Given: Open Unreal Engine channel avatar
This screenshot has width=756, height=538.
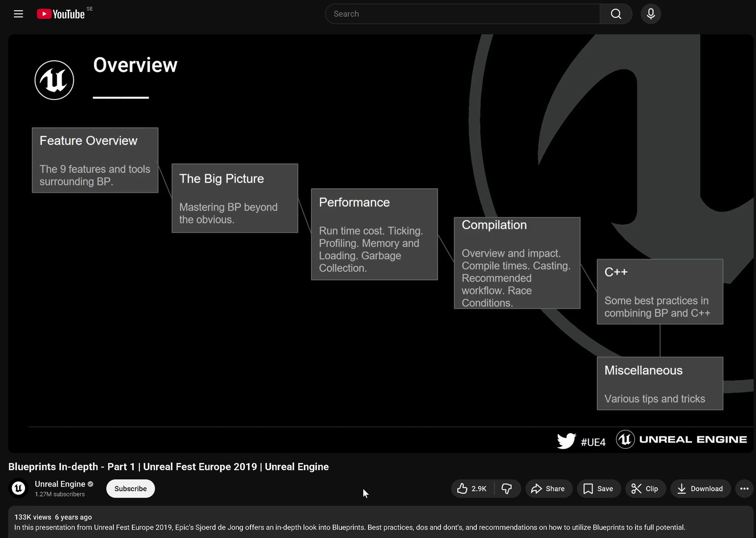Looking at the screenshot, I should (x=19, y=488).
